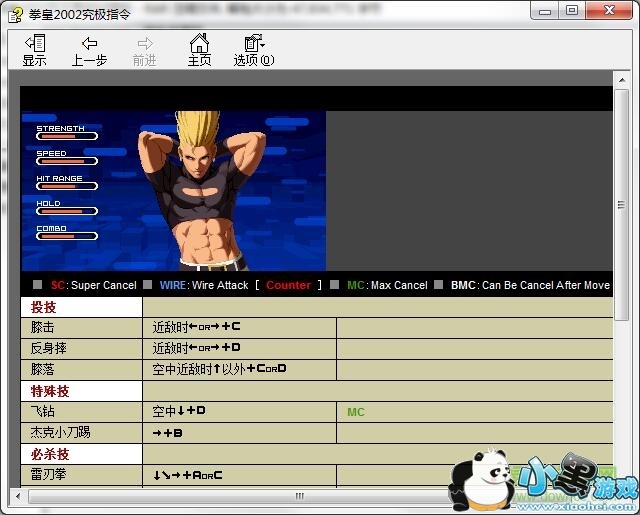Click the 飞钻 move name cell
Image resolution: width=640 pixels, height=515 pixels.
(81, 411)
